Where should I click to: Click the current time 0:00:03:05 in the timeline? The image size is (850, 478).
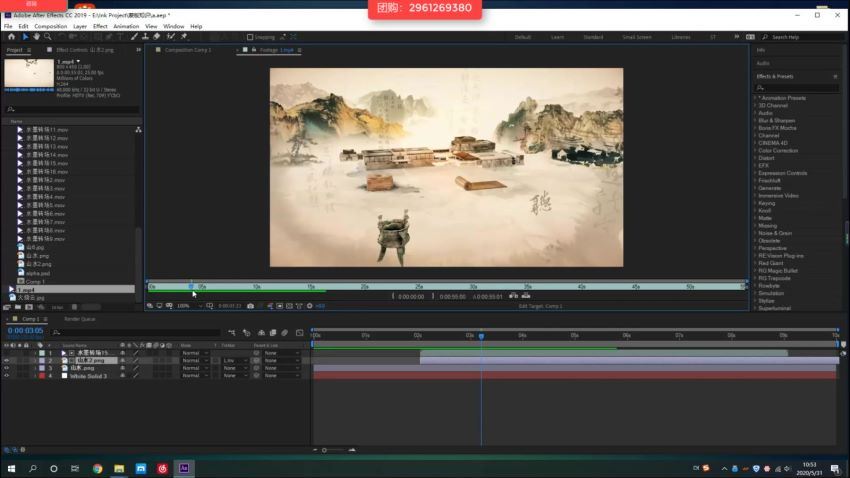tap(25, 331)
